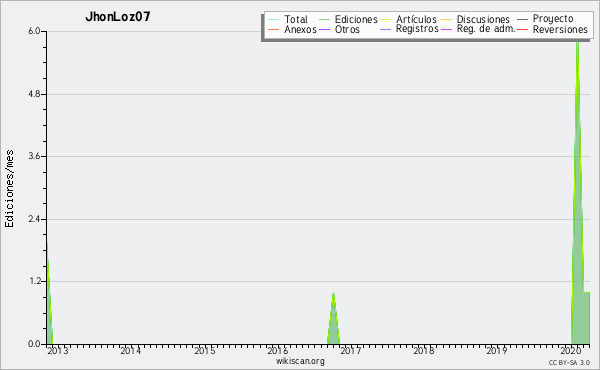Click the 2013 x-axis label
600x370 pixels.
[x=58, y=351]
